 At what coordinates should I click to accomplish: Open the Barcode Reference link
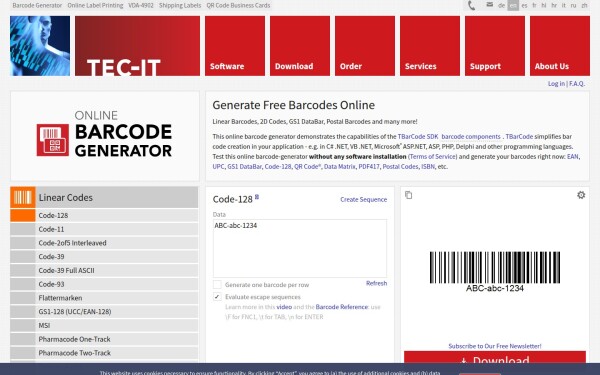tap(342, 307)
